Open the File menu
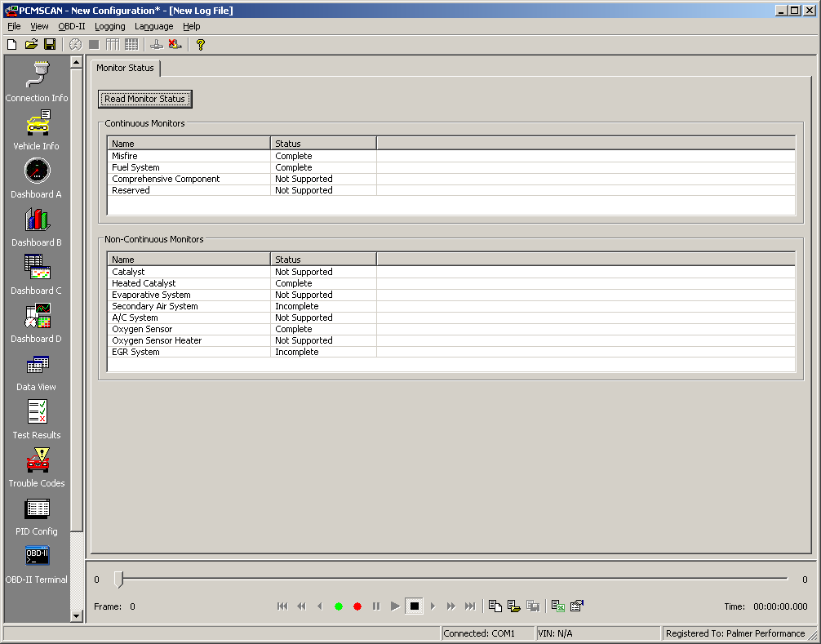821x644 pixels. click(x=14, y=26)
